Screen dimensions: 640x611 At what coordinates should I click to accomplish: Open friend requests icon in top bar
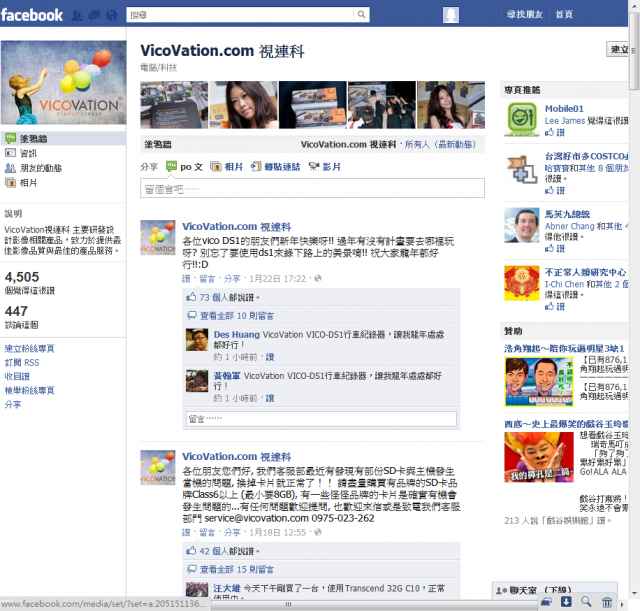[77, 16]
